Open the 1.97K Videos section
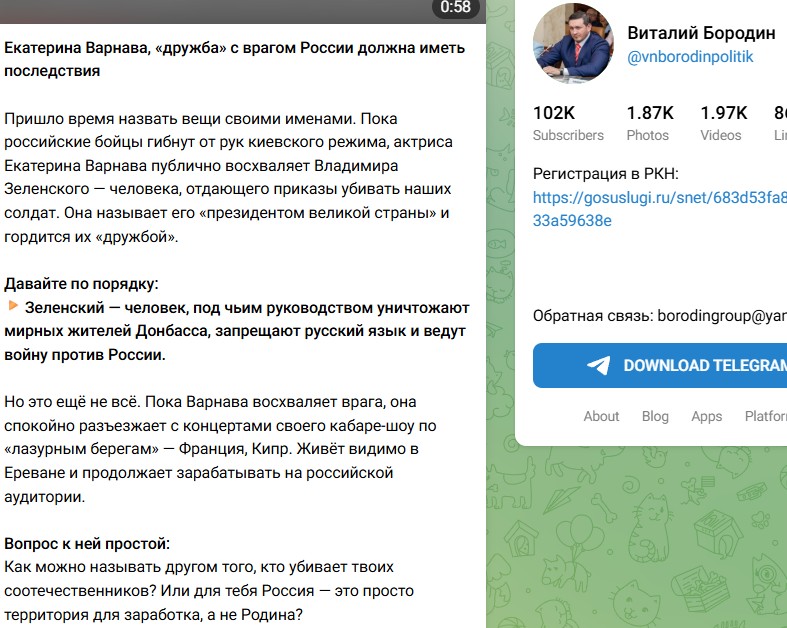 (x=723, y=123)
